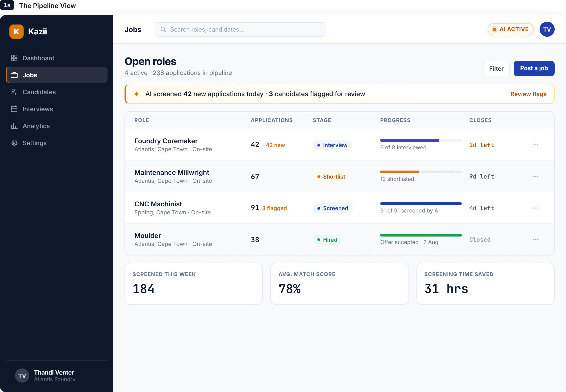Click the Post a job button
The width and height of the screenshot is (566, 392).
click(534, 69)
